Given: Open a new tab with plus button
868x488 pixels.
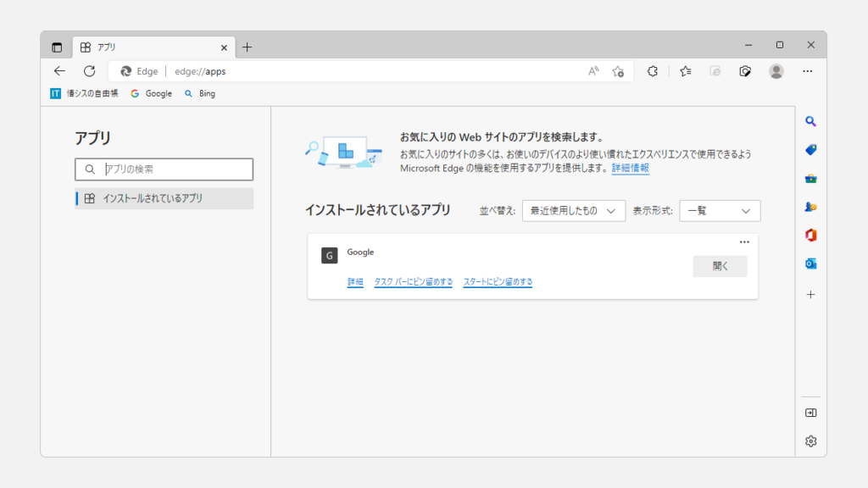Looking at the screenshot, I should pos(248,47).
